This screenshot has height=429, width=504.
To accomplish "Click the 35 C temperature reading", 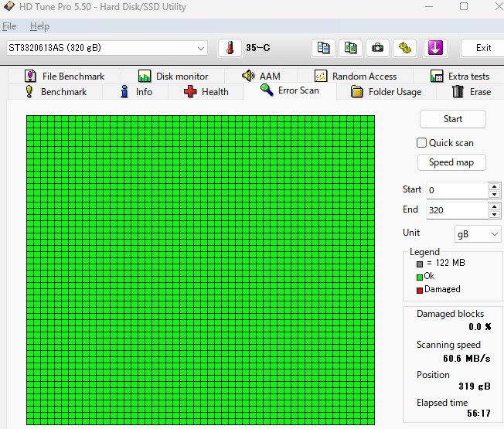I will (x=257, y=48).
